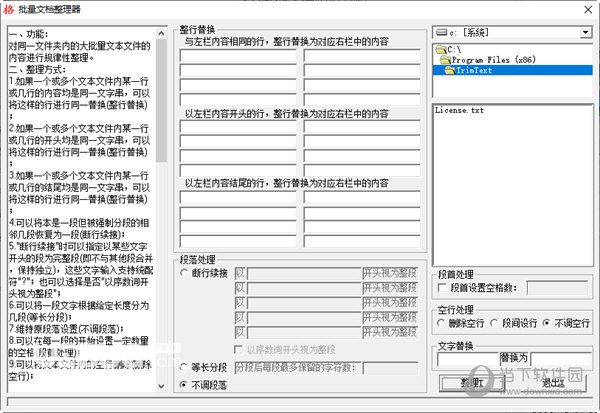Click the Program Files (x86) folder icon
Image resolution: width=600 pixels, height=413 pixels.
(445, 60)
